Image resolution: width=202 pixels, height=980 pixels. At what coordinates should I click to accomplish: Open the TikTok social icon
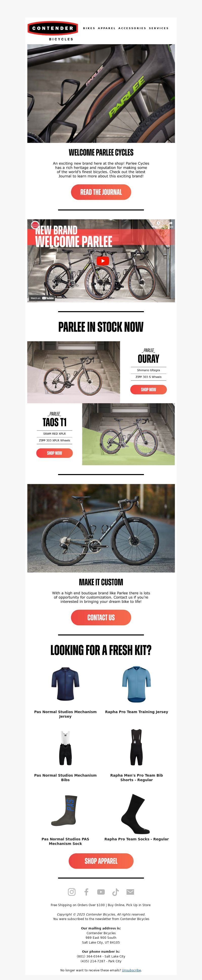tap(115, 892)
